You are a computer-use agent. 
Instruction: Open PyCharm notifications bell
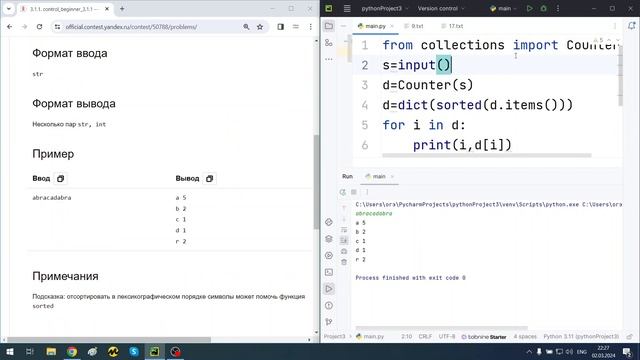point(631,26)
